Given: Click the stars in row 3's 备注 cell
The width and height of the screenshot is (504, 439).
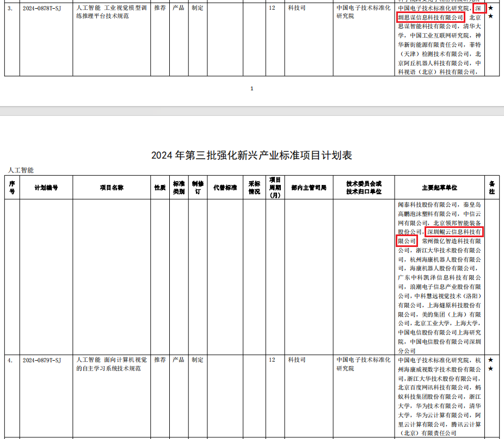Looking at the screenshot, I should click(490, 12).
